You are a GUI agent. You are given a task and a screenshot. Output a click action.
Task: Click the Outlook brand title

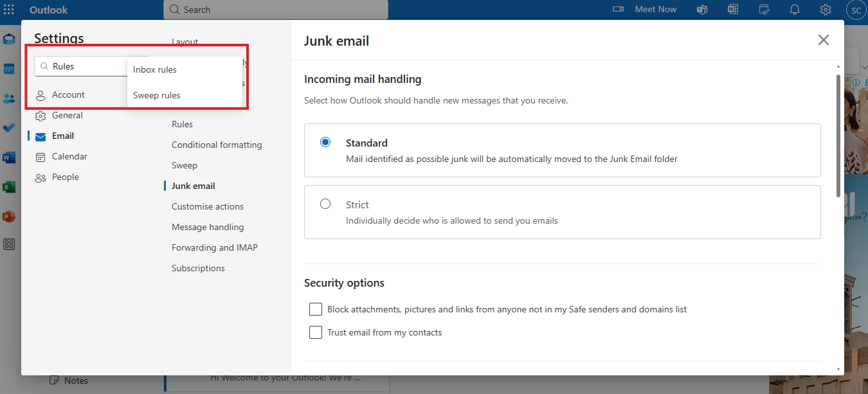point(49,10)
